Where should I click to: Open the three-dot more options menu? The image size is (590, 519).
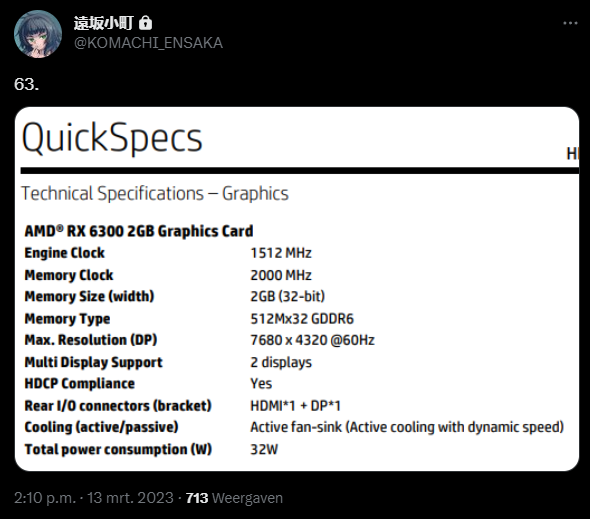570,23
